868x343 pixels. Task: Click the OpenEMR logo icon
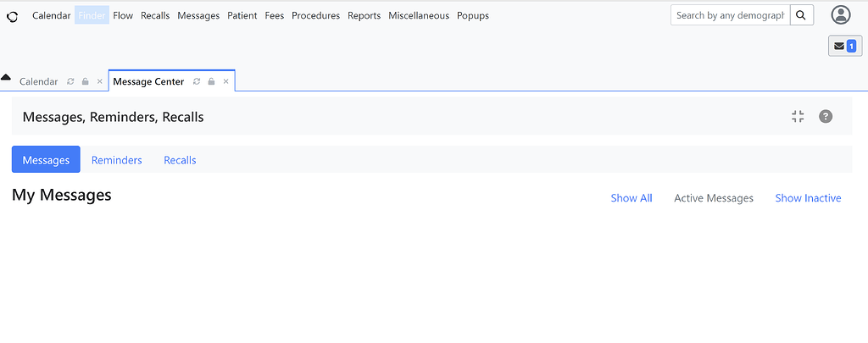coord(12,16)
